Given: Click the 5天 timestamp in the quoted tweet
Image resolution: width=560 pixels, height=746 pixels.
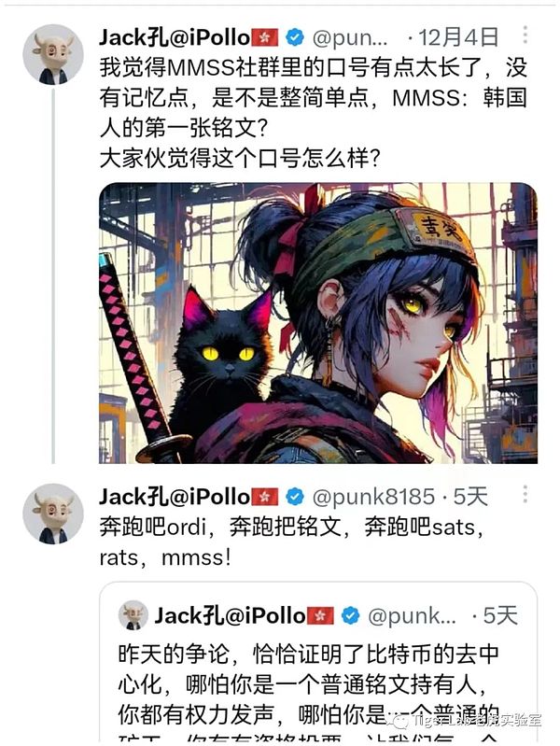Looking at the screenshot, I should tap(500, 615).
